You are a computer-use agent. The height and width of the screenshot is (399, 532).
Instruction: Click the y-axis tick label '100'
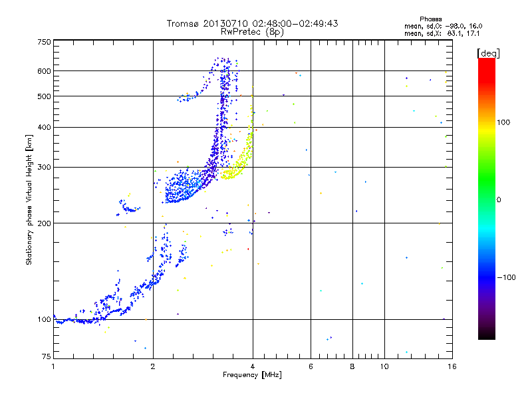tap(44, 319)
